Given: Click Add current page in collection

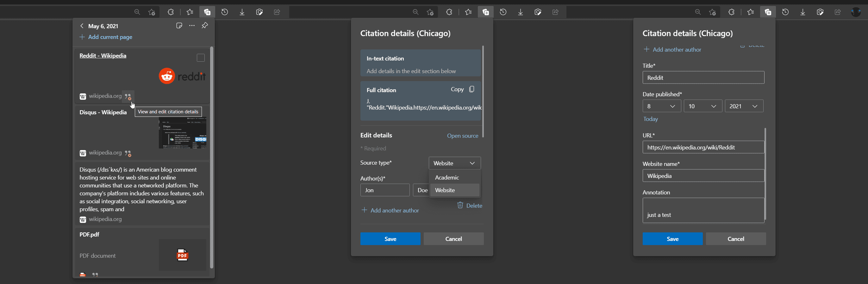Looking at the screenshot, I should click(106, 37).
